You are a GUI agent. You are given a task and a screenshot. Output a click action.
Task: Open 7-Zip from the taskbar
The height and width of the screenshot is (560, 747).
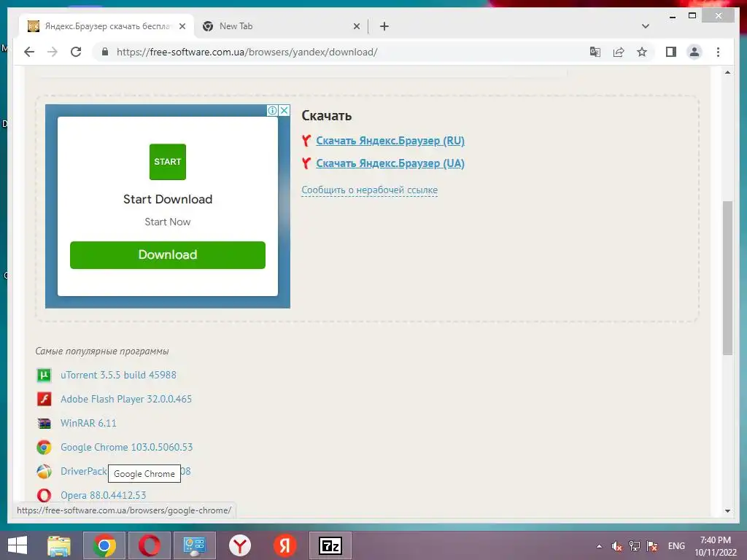330,545
